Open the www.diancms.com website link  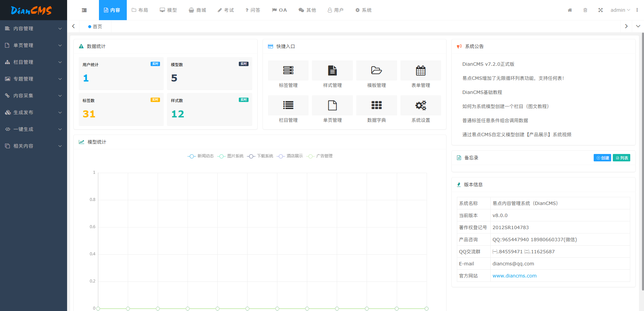pyautogui.click(x=514, y=275)
